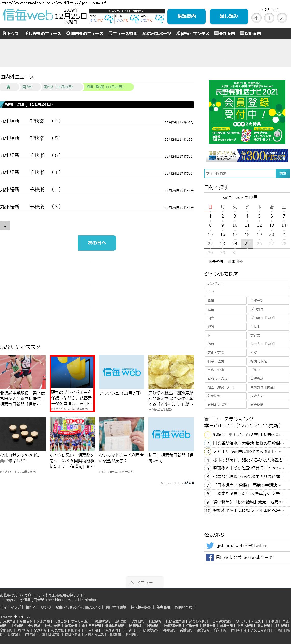291x644 pixels.
Task: Set text size to large (大)
Action: [282, 18]
